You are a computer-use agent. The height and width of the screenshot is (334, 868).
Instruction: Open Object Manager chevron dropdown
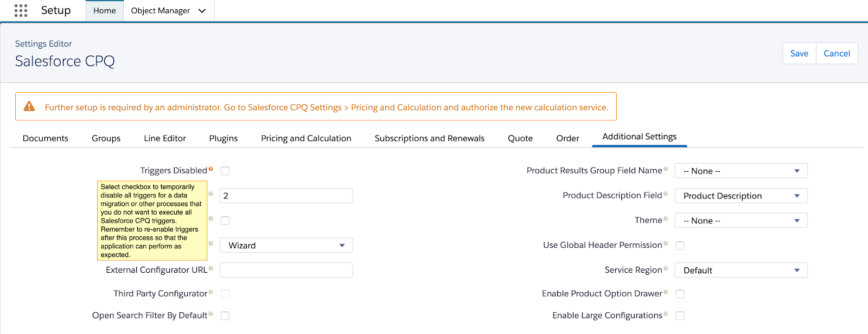pyautogui.click(x=202, y=11)
